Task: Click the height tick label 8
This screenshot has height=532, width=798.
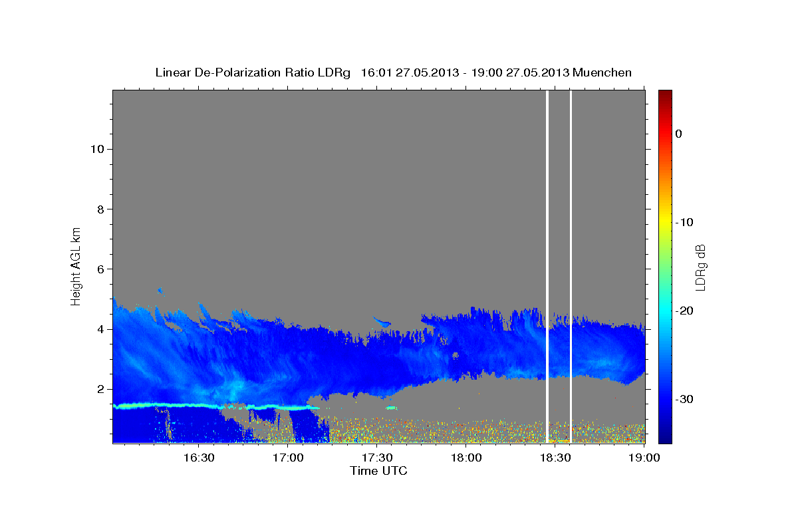Action: [99, 209]
